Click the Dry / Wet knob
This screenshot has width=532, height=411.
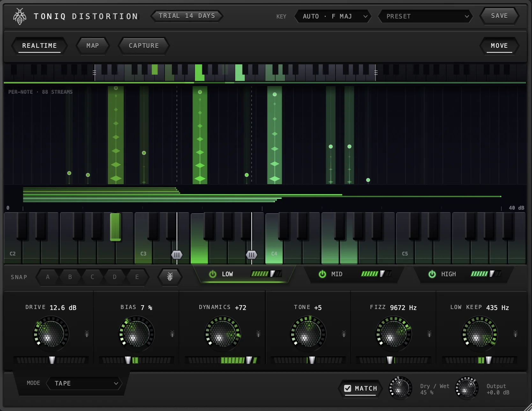point(400,388)
